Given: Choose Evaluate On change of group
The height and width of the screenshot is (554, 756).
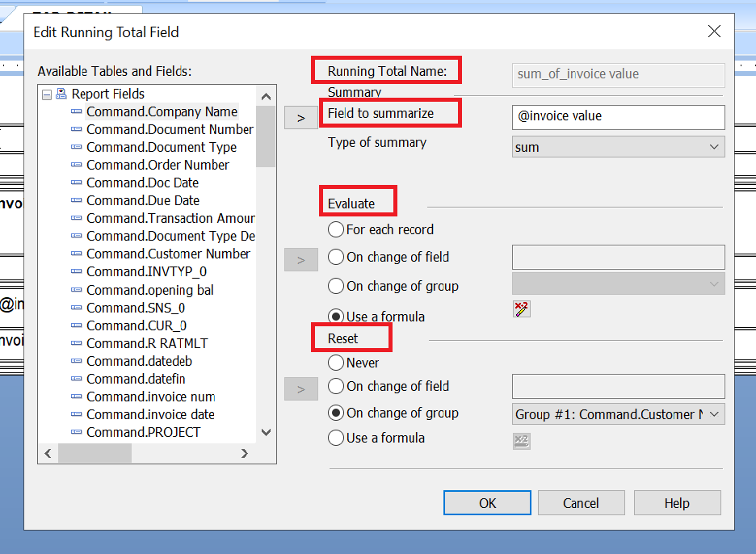Looking at the screenshot, I should click(336, 286).
